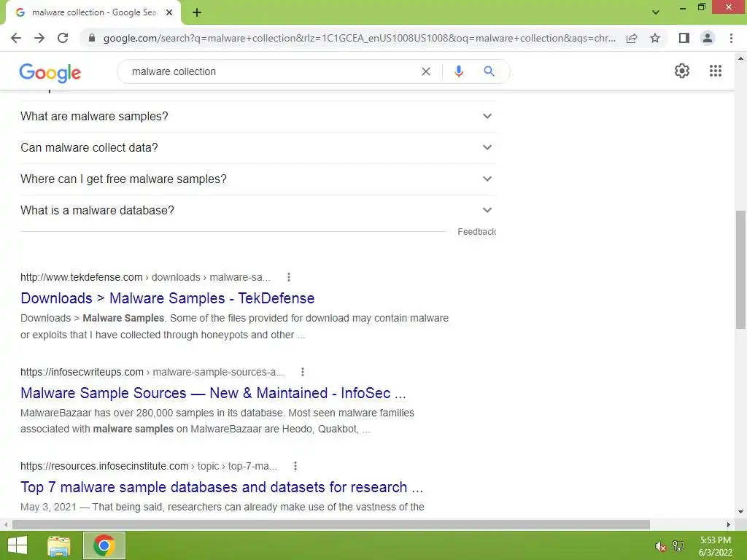Screen dimensions: 747x560
Task: Click the scroll-left arrow of the horizontal scrollbar
Action: click(5, 524)
